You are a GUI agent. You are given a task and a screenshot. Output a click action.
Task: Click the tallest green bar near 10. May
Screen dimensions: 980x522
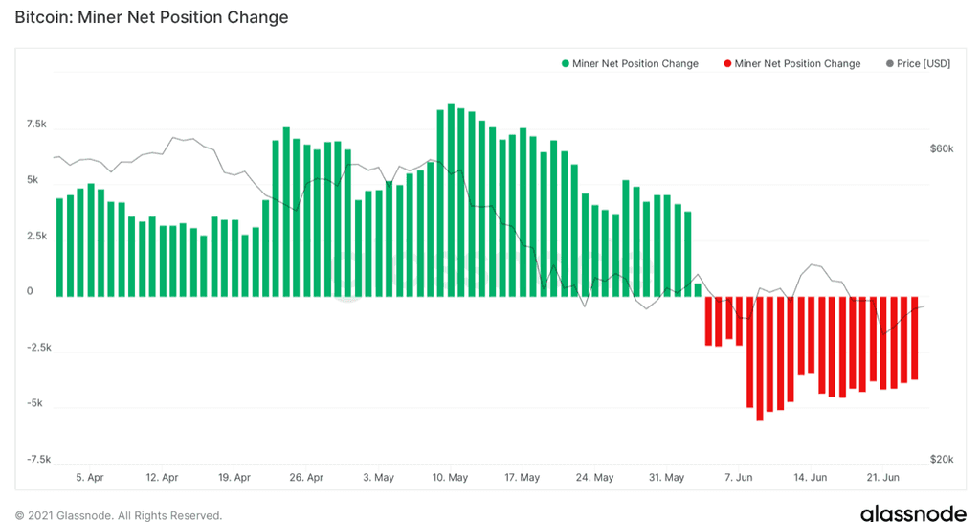451,200
